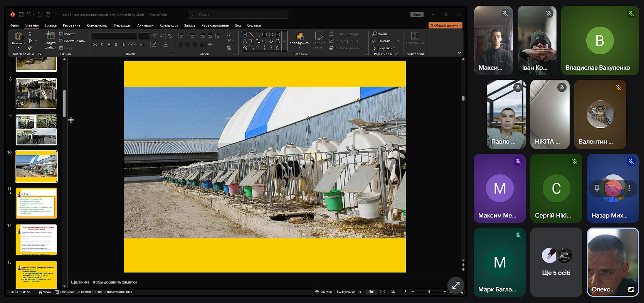Viewport: 644px width, 303px height.
Task: Open the Макет layout dropdown
Action: (68, 34)
